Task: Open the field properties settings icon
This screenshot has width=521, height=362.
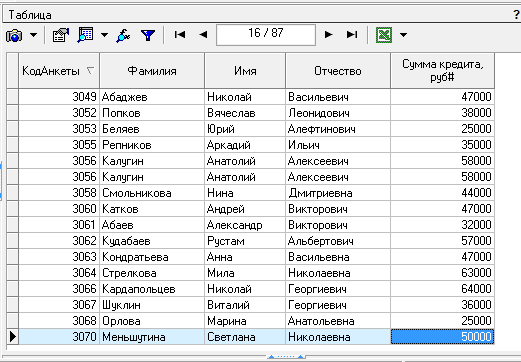Action: point(61,35)
